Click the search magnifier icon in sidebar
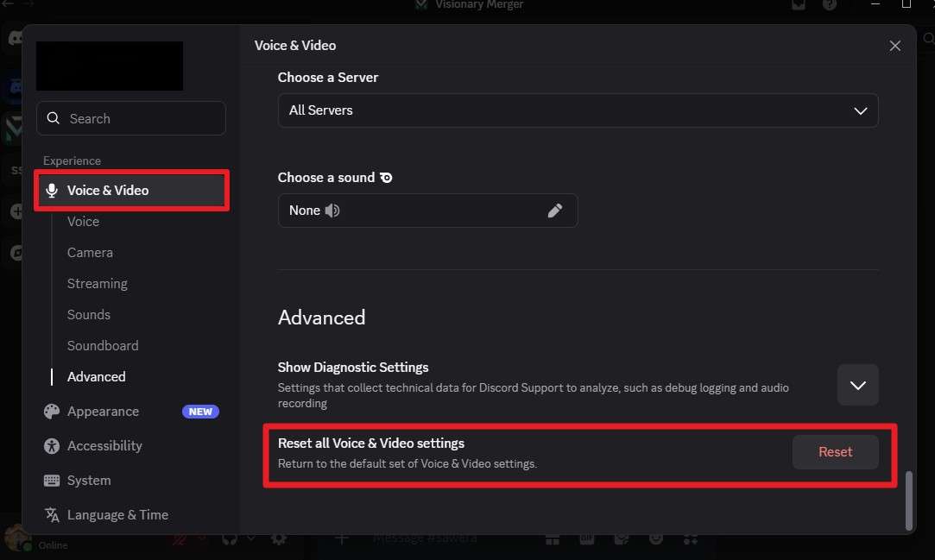Image resolution: width=935 pixels, height=560 pixels. pyautogui.click(x=53, y=118)
